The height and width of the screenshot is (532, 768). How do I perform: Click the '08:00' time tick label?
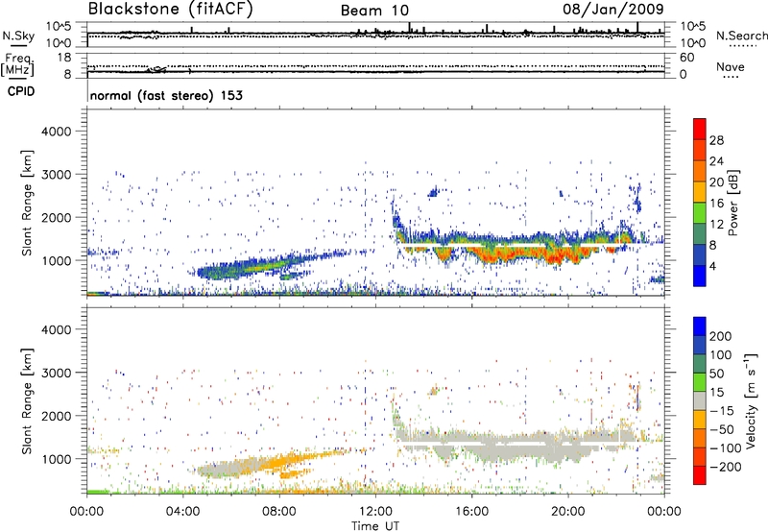pyautogui.click(x=279, y=512)
